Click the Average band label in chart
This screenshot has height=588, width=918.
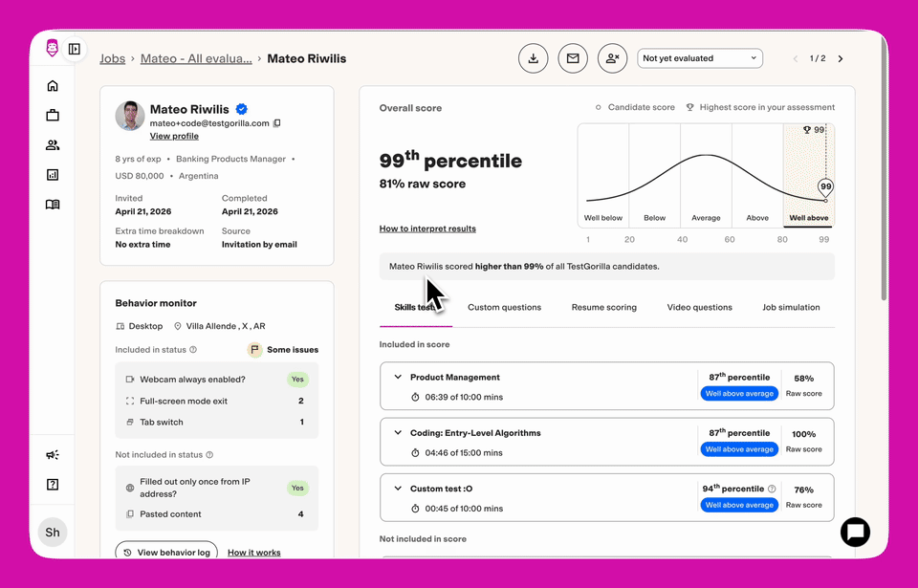point(706,218)
